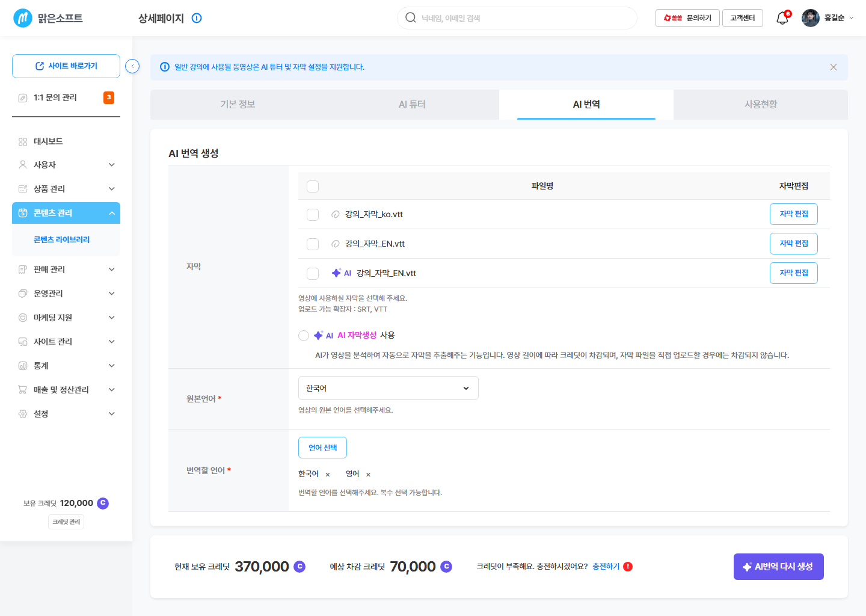
Task: Open 콘텐츠 라이브러리 submenu item
Action: coord(62,239)
